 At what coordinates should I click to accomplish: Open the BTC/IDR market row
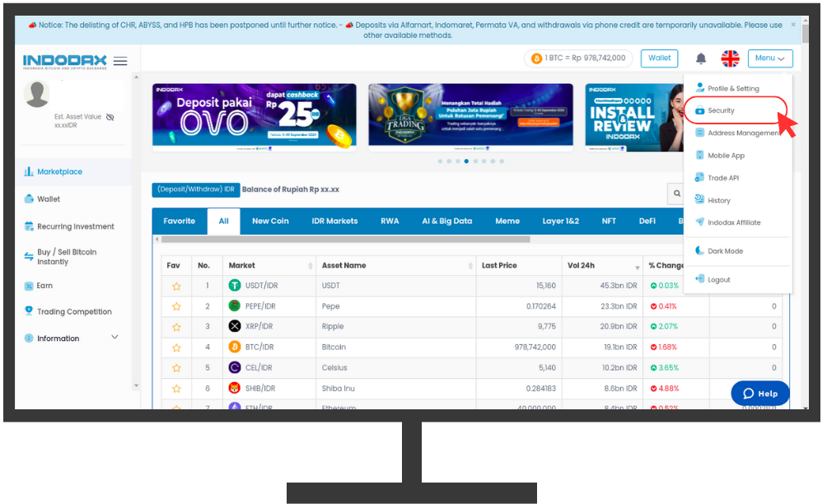point(473,348)
